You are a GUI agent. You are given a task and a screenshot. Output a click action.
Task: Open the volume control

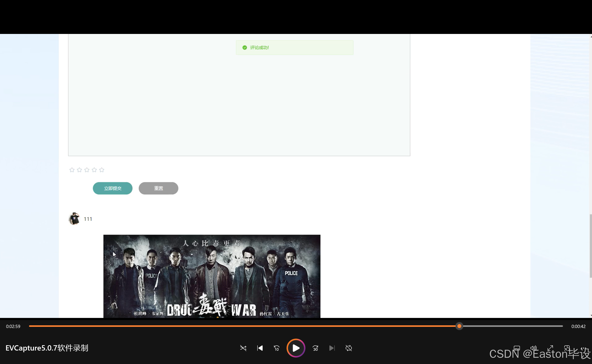(533, 348)
